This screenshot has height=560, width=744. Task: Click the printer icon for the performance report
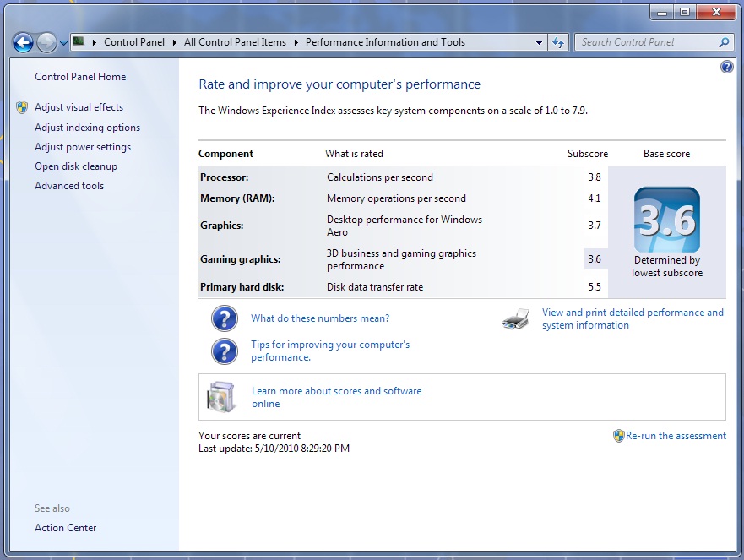[516, 319]
